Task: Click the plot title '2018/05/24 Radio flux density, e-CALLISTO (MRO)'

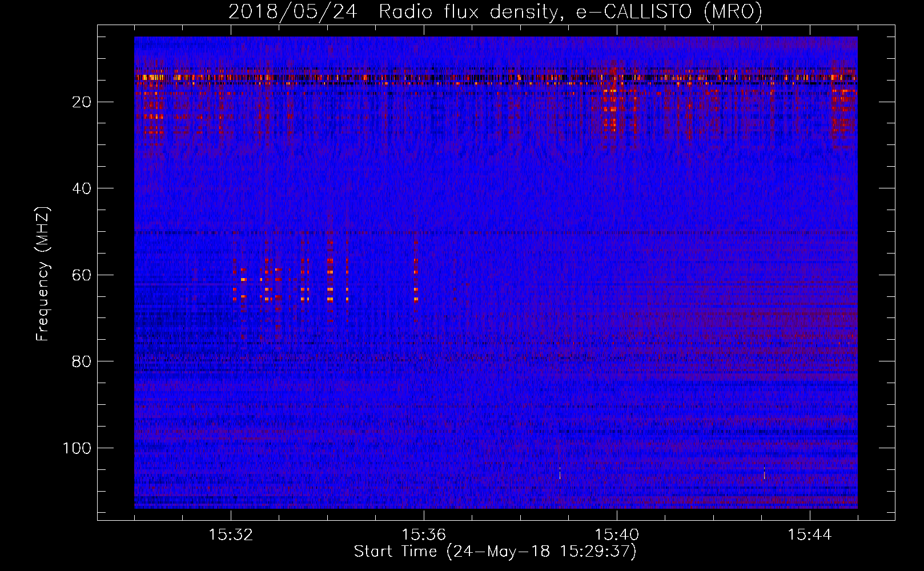Action: (x=495, y=11)
